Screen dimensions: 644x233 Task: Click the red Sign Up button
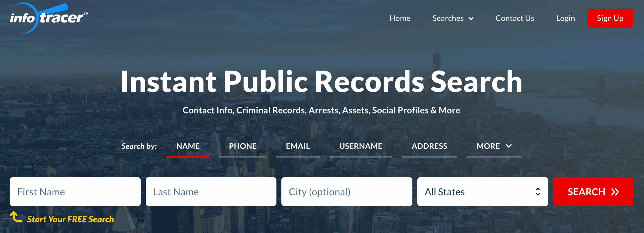[610, 18]
